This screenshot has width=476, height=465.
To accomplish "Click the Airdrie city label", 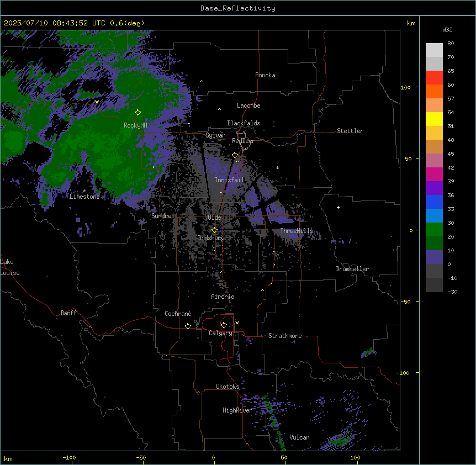I will 223,297.
